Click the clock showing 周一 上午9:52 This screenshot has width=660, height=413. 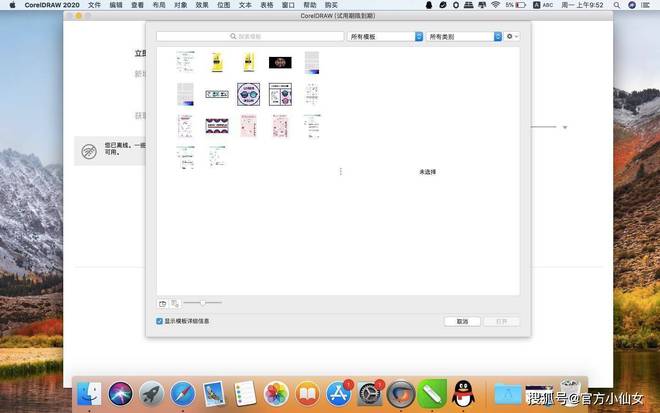pos(582,5)
